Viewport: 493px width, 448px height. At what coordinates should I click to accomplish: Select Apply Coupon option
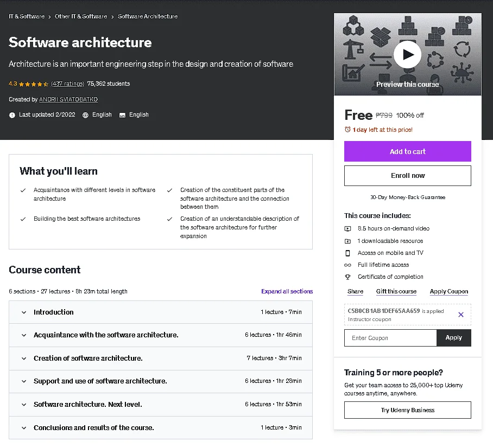pos(448,292)
